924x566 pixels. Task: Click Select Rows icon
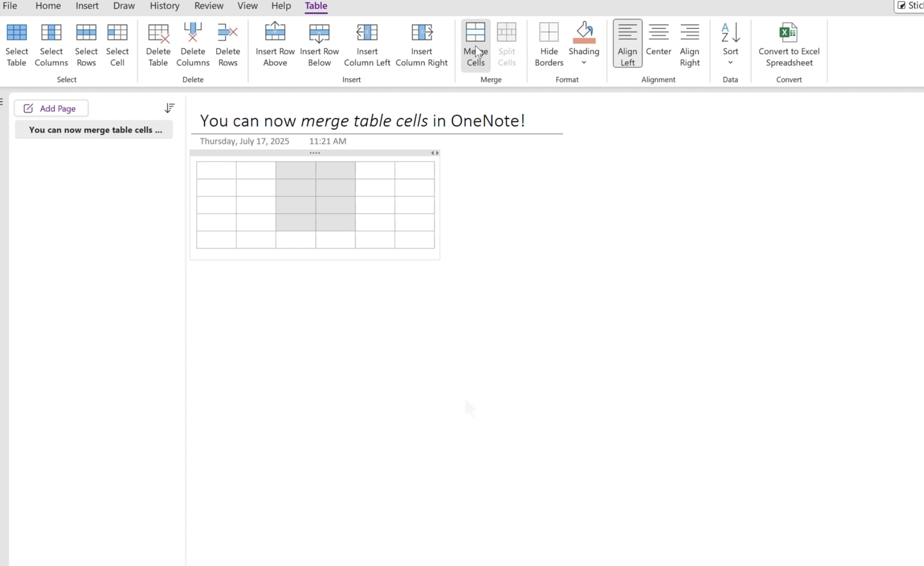[x=86, y=33]
